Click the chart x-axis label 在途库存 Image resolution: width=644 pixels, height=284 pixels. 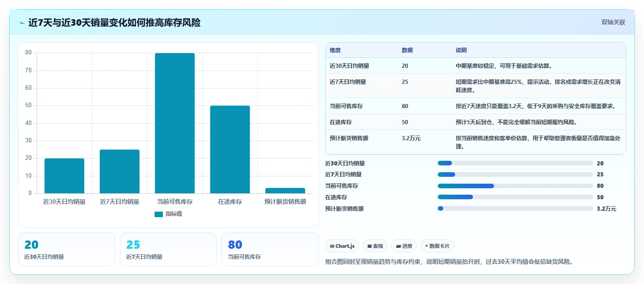(230, 202)
